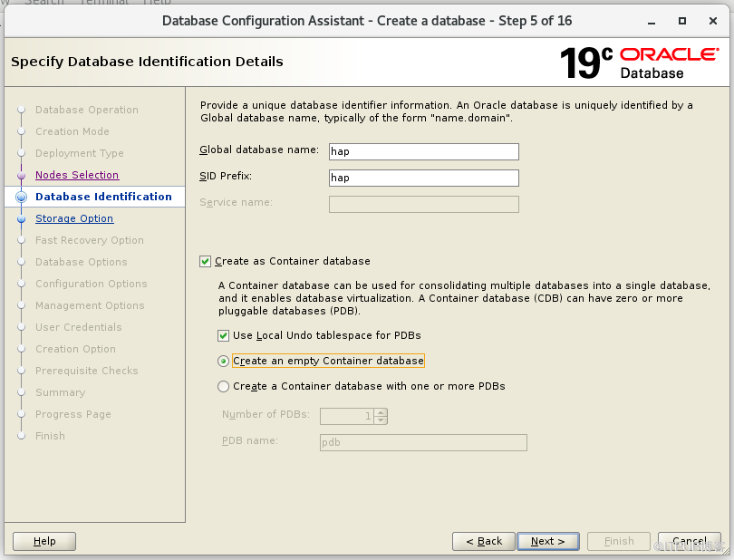The height and width of the screenshot is (560, 734).
Task: Select Container database with one or more PDBs
Action: (223, 386)
